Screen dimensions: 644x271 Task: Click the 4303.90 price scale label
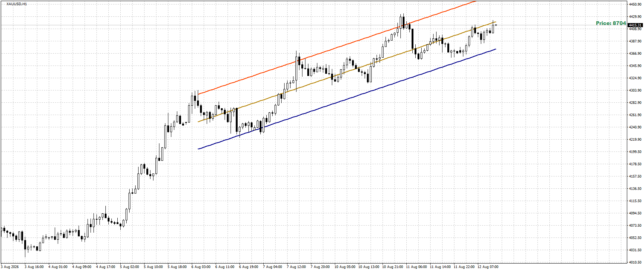pyautogui.click(x=635, y=90)
